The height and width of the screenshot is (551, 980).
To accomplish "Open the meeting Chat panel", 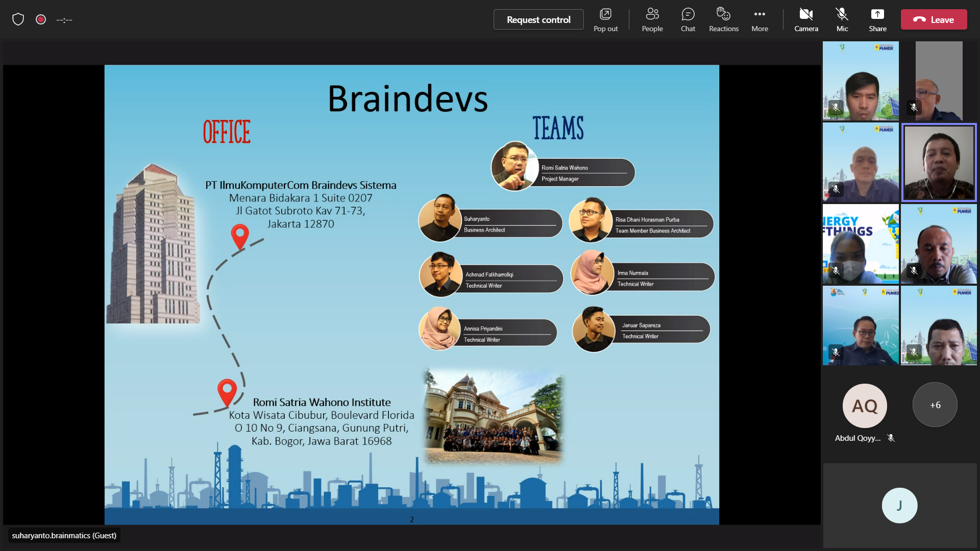I will [x=688, y=19].
